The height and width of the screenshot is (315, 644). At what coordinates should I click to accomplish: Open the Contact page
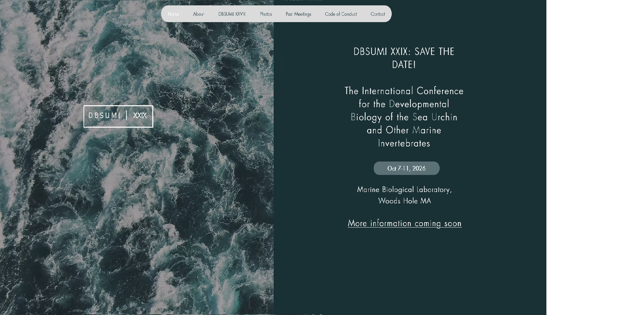(377, 14)
